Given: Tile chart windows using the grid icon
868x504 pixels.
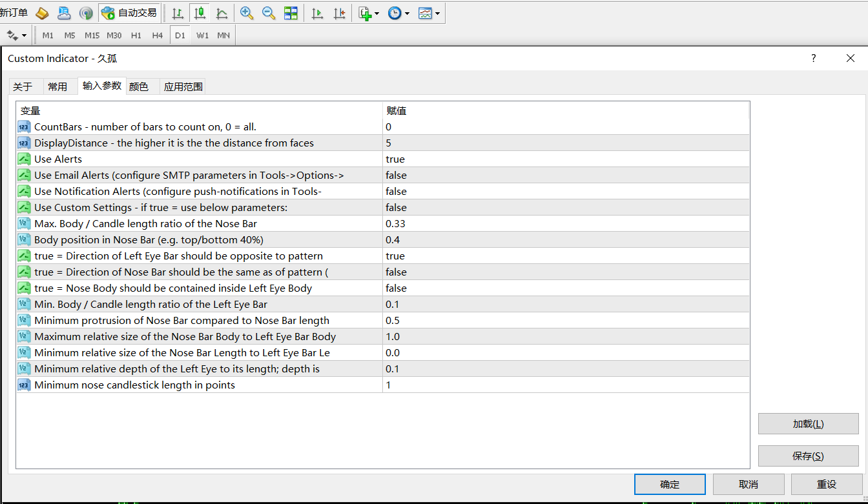Looking at the screenshot, I should click(291, 13).
